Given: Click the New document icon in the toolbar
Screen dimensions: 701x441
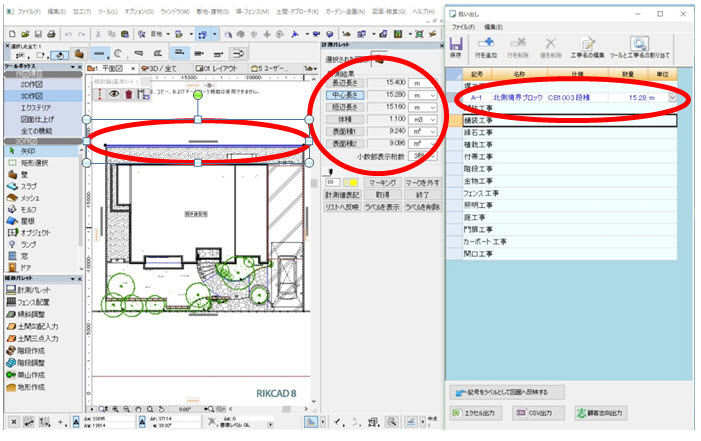Looking at the screenshot, I should pyautogui.click(x=12, y=34).
